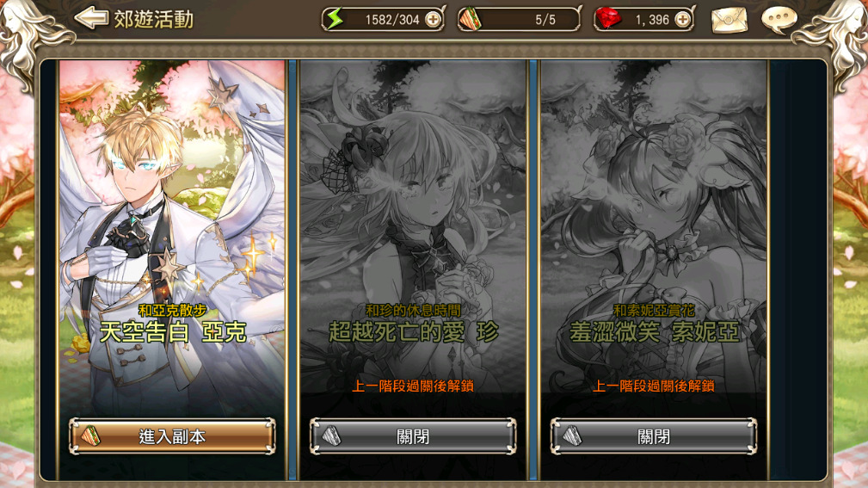Image resolution: width=868 pixels, height=488 pixels.
Task: Click the 郊遊活動 title text
Action: point(154,20)
